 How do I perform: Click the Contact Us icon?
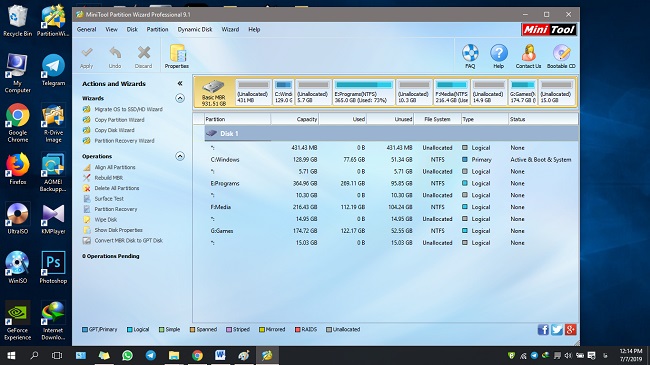click(528, 56)
